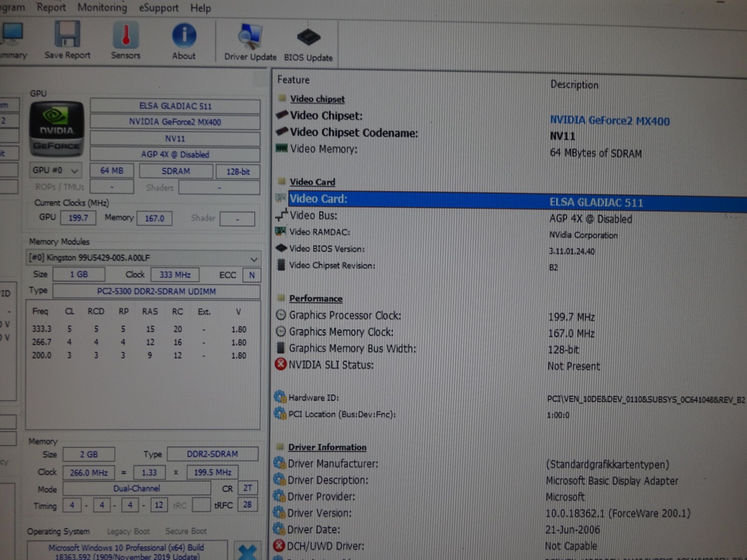Click the Summary monitor icon
747x560 pixels.
coord(13,34)
